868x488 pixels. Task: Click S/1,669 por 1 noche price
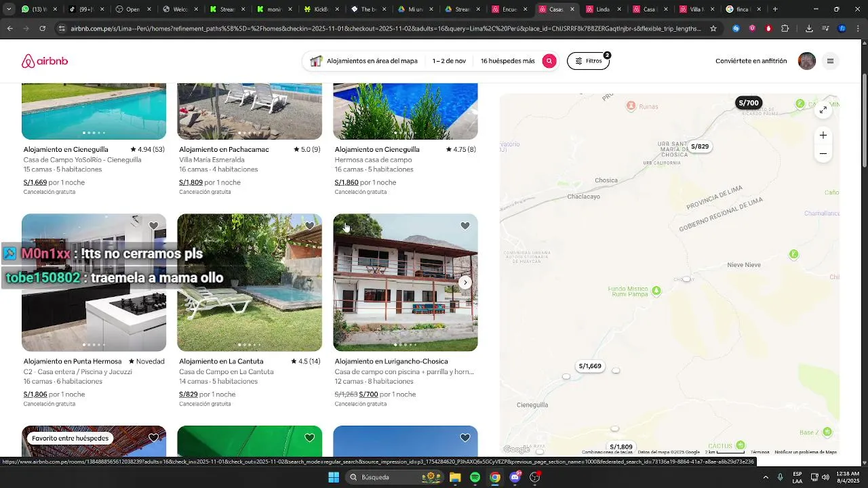54,182
